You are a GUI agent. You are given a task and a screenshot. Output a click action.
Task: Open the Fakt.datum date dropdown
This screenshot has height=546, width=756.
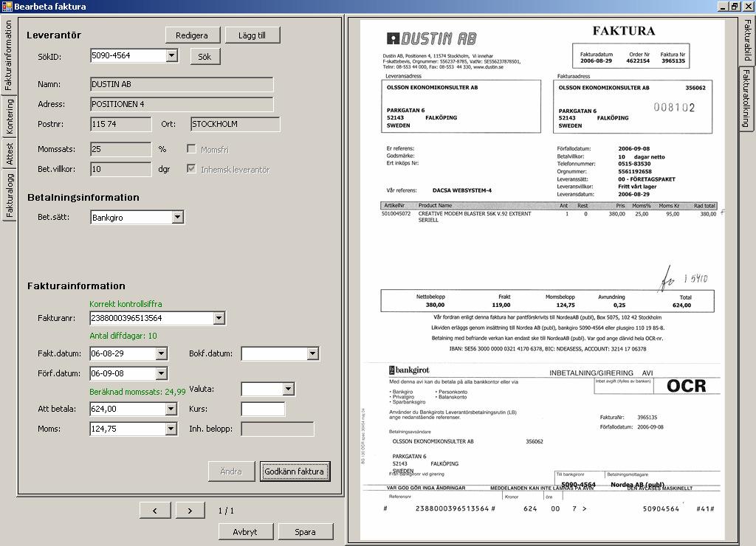click(x=161, y=353)
